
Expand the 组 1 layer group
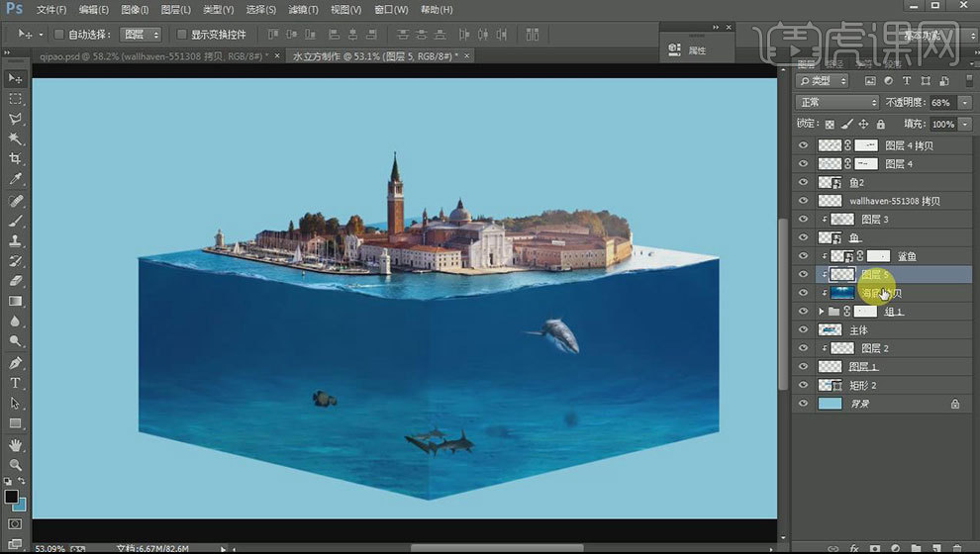tap(821, 312)
